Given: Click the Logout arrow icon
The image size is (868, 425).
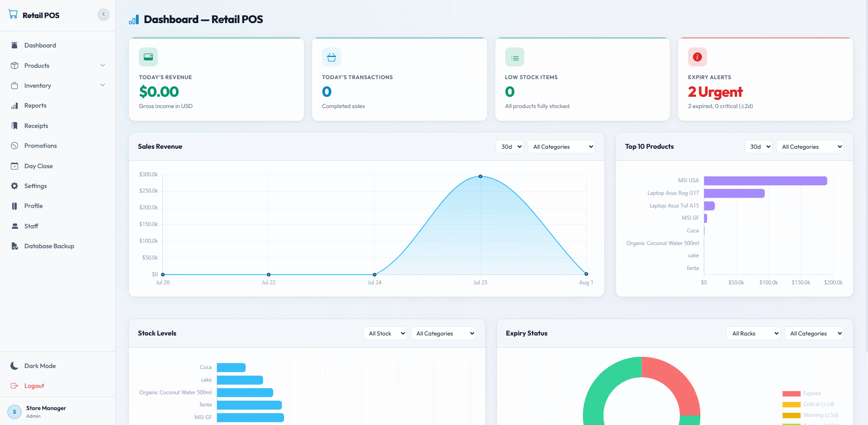Looking at the screenshot, I should click(x=14, y=386).
